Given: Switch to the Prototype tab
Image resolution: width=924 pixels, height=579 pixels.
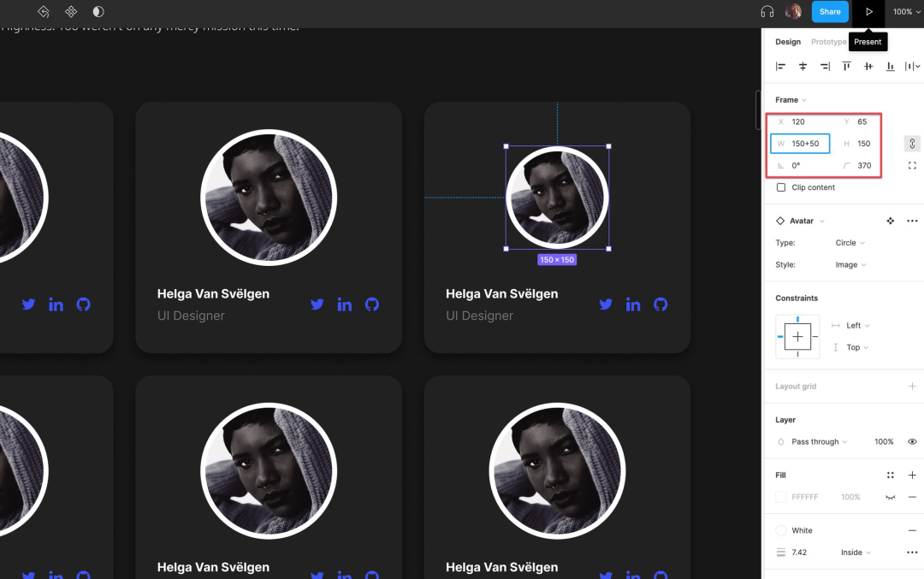Looking at the screenshot, I should click(828, 42).
